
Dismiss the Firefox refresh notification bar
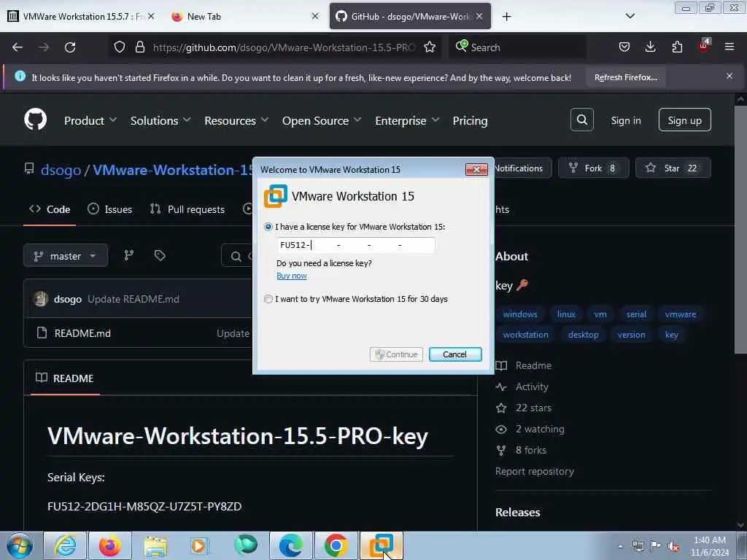point(729,76)
